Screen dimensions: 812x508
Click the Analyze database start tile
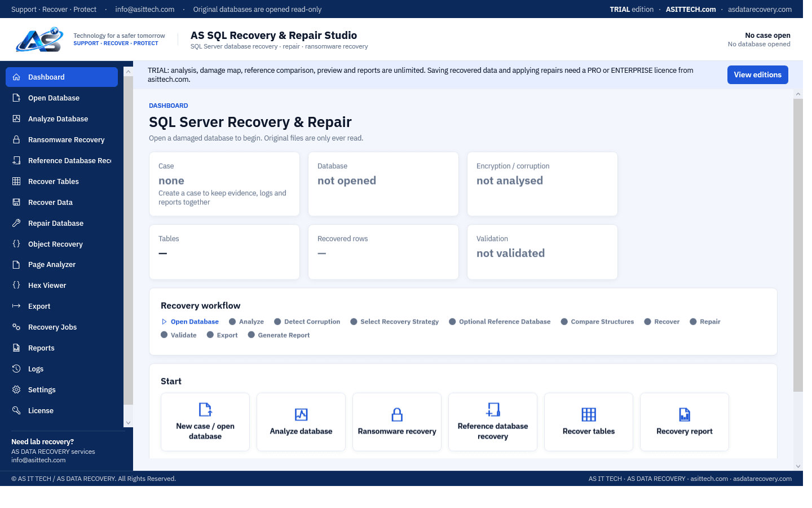click(x=301, y=422)
